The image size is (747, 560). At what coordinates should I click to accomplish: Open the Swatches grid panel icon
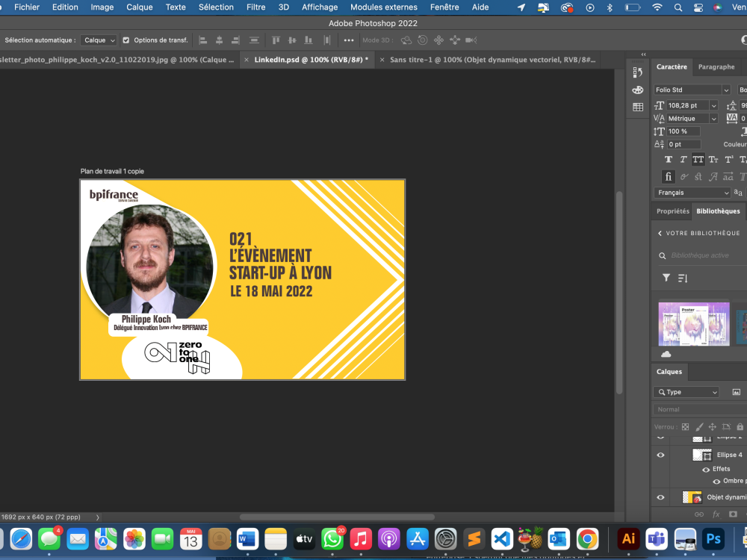pos(638,107)
